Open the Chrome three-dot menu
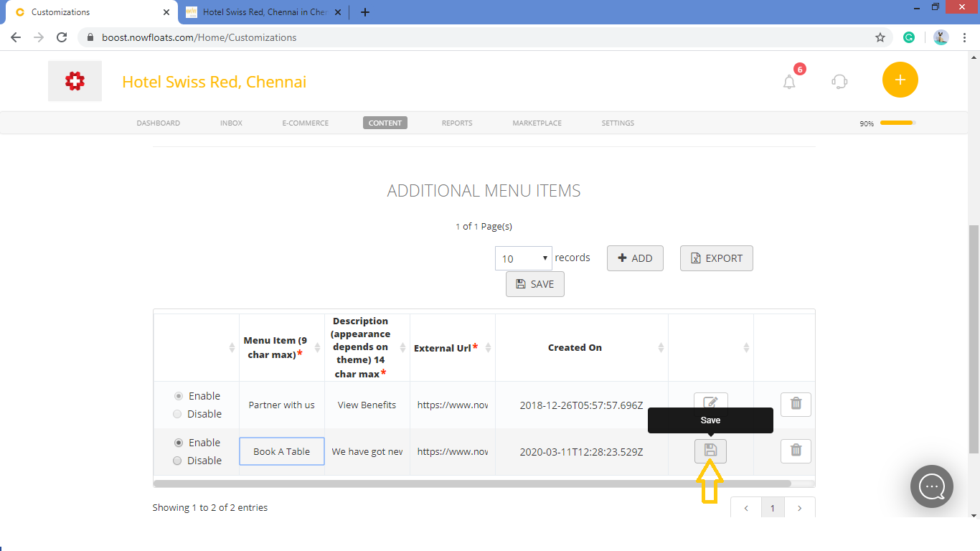Viewport: 980px width, 551px height. click(x=965, y=37)
